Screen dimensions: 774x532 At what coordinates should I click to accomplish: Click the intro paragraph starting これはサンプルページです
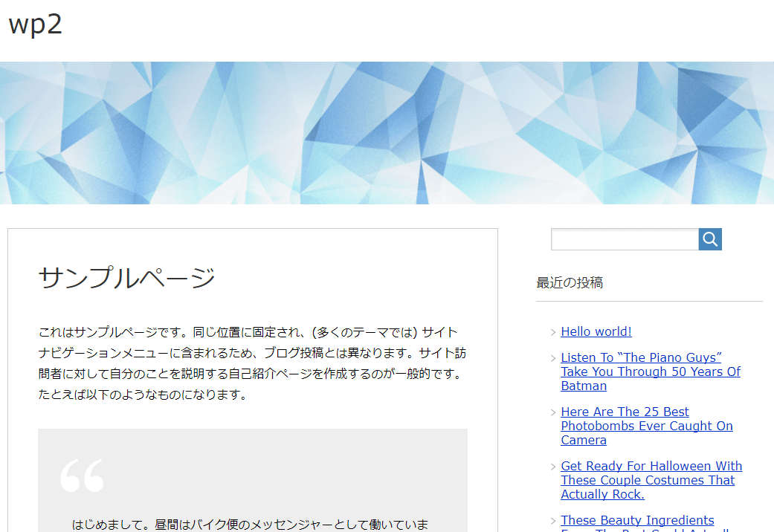pos(252,363)
